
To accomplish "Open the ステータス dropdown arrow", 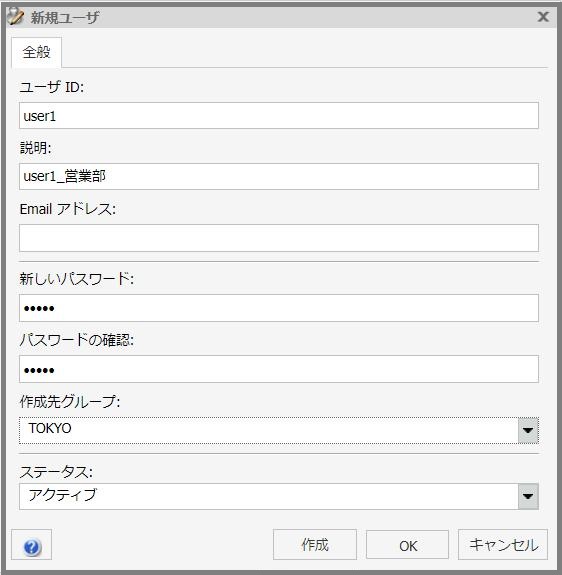I will 528,497.
